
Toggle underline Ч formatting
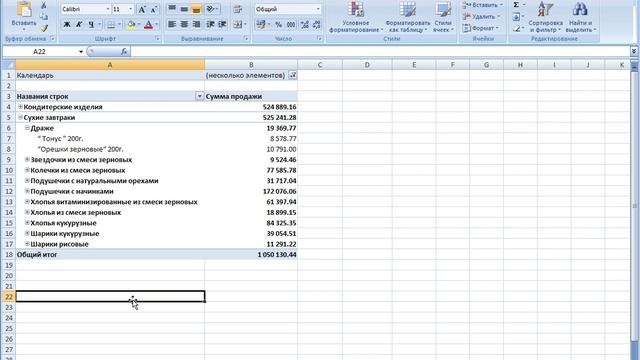pos(91,25)
